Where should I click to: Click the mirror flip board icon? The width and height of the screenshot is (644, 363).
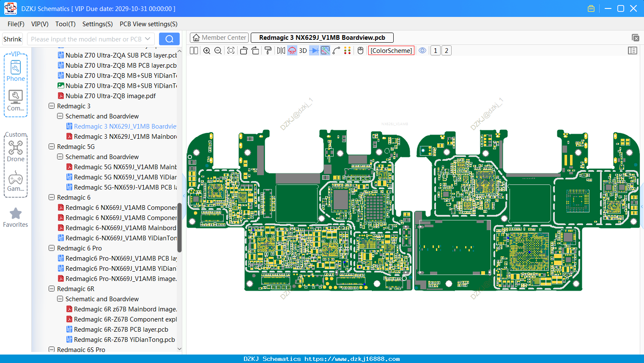point(281,51)
